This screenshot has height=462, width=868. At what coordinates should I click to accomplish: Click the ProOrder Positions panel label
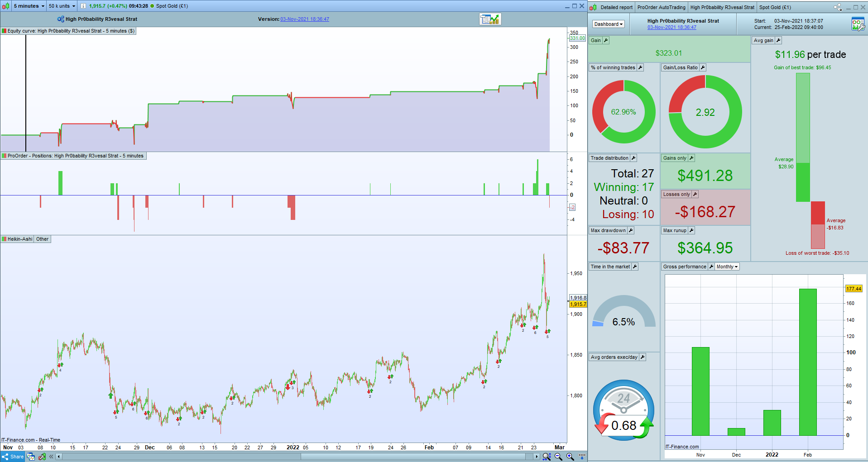click(73, 156)
